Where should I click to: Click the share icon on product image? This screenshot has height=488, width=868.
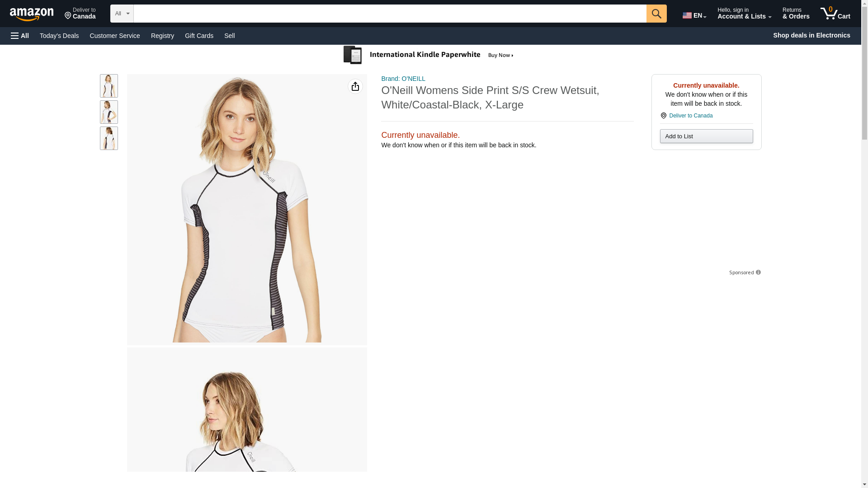click(355, 86)
